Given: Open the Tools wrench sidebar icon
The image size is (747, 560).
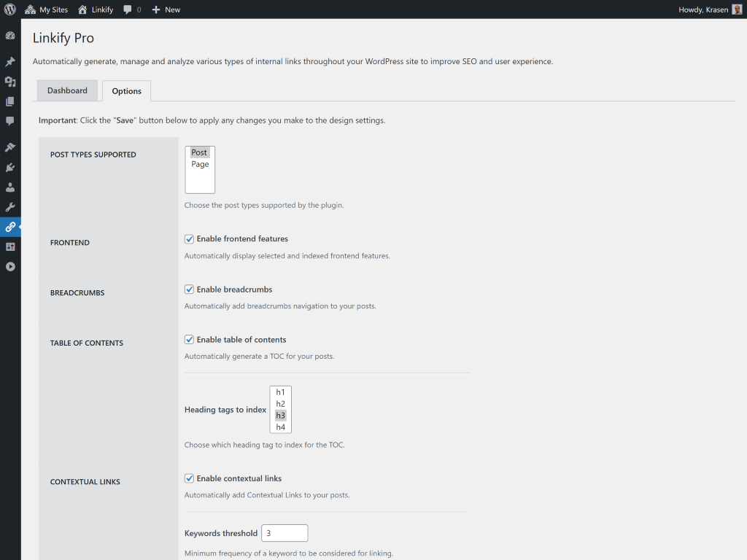Looking at the screenshot, I should pos(10,206).
